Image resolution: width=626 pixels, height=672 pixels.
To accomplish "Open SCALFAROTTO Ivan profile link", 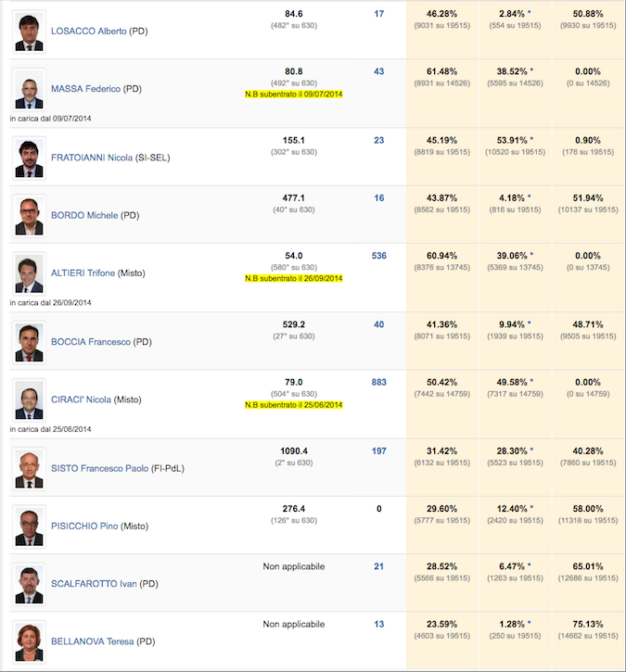I will (x=94, y=584).
